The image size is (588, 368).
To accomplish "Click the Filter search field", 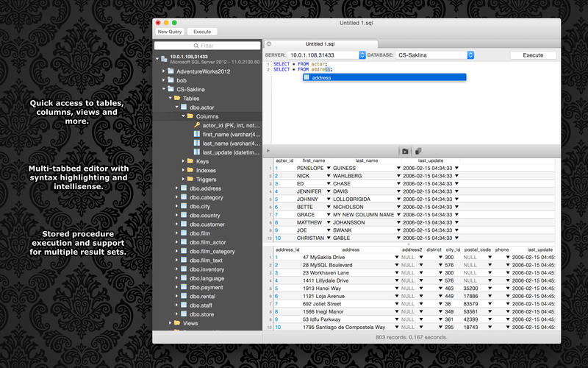I will (x=207, y=45).
